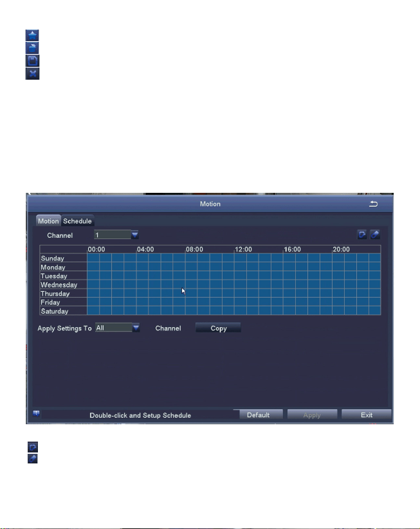Select the Motion tab
This screenshot has height=529, width=420.
coord(48,221)
